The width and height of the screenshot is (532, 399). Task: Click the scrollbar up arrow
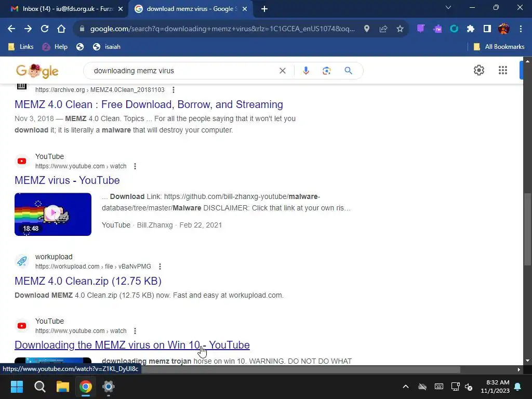point(527,61)
